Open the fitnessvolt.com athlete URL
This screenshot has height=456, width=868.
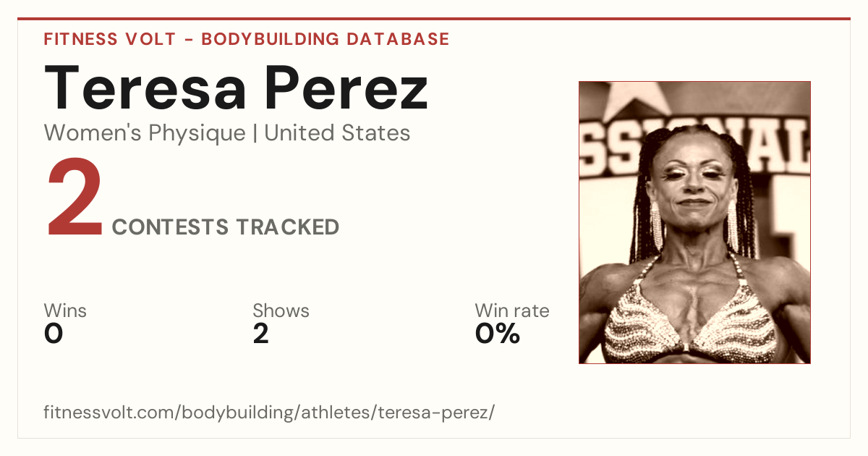tap(269, 413)
